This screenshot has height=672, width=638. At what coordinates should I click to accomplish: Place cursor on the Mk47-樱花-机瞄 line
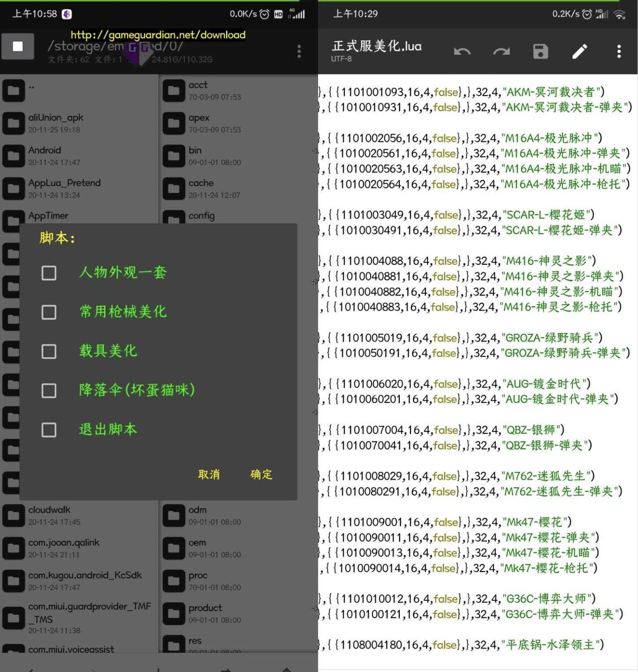pyautogui.click(x=459, y=553)
